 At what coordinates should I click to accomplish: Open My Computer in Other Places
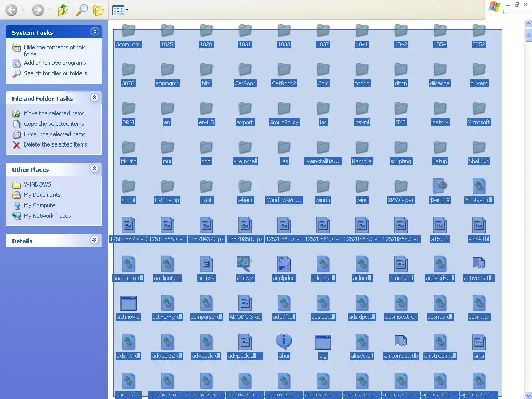(41, 205)
